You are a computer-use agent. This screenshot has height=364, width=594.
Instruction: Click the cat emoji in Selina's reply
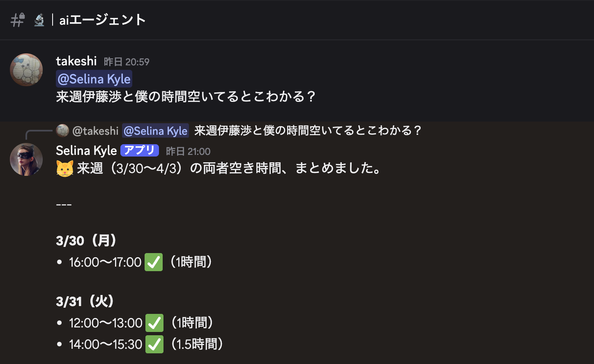pos(65,168)
